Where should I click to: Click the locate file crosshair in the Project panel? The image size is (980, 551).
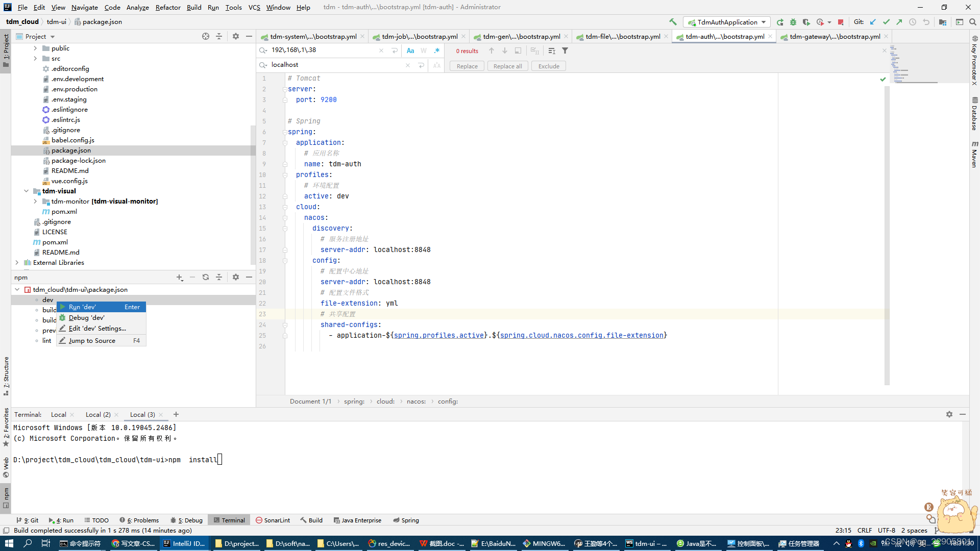(206, 36)
